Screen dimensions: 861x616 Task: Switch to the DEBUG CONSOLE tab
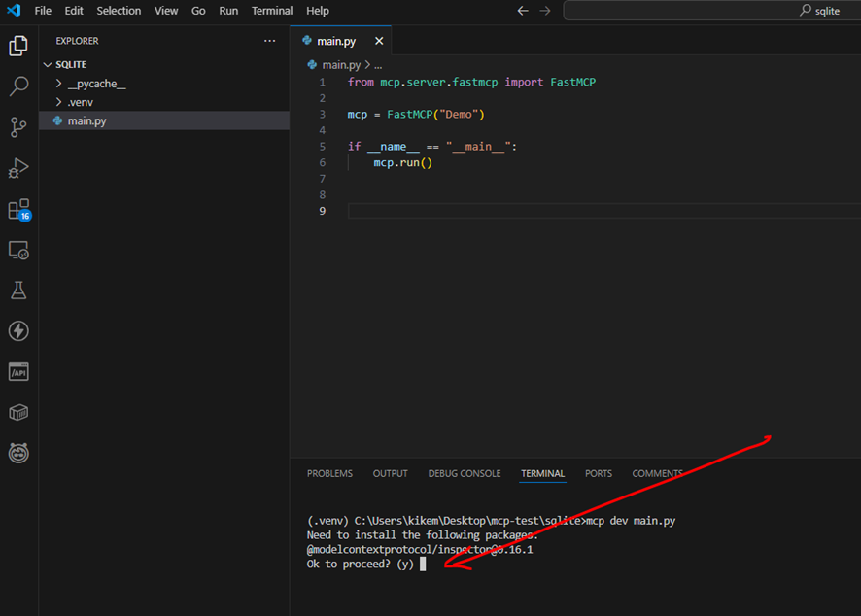464,473
